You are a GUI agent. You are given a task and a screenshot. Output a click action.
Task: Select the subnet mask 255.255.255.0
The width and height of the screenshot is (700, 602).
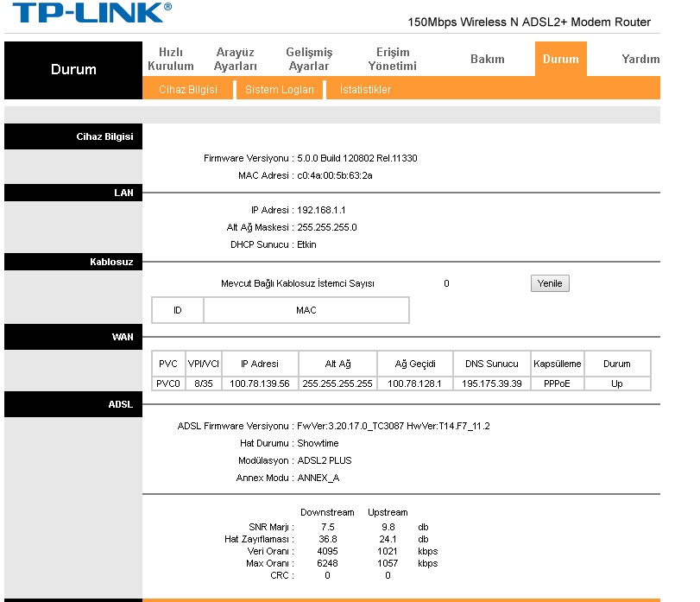(x=327, y=227)
